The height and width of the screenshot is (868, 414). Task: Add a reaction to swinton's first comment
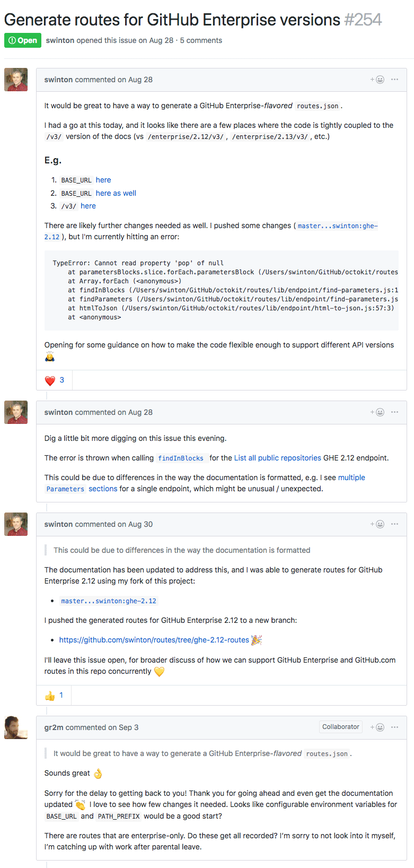tap(380, 79)
